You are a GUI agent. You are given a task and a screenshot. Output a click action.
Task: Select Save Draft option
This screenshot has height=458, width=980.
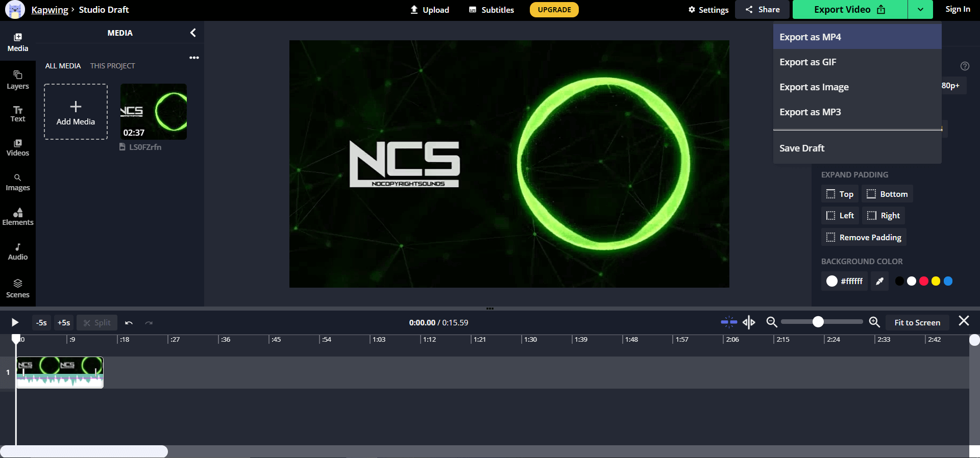[857, 148]
